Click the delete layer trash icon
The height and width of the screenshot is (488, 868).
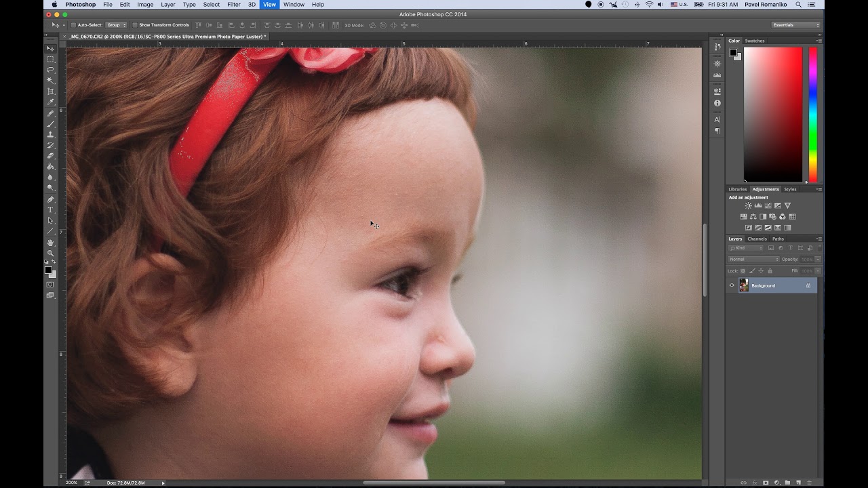[x=809, y=483]
